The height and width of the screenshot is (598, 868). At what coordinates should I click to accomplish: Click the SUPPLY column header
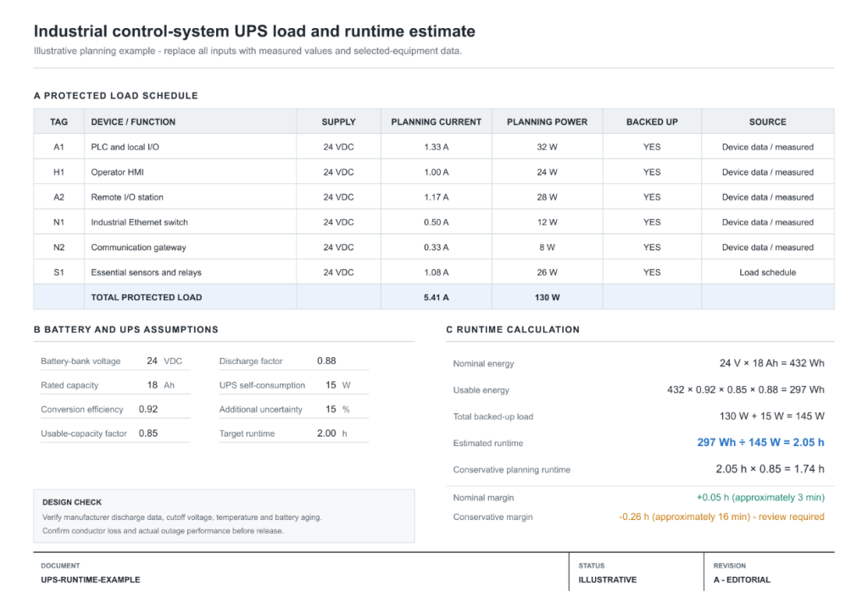(x=338, y=122)
